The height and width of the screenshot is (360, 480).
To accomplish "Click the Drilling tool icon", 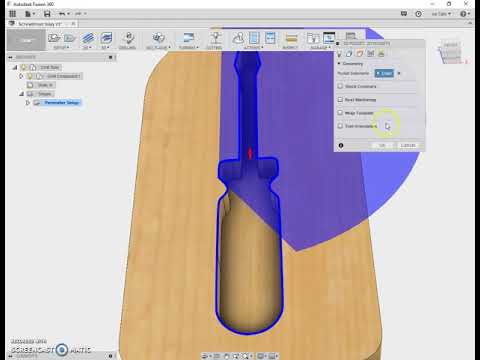I will (128, 38).
